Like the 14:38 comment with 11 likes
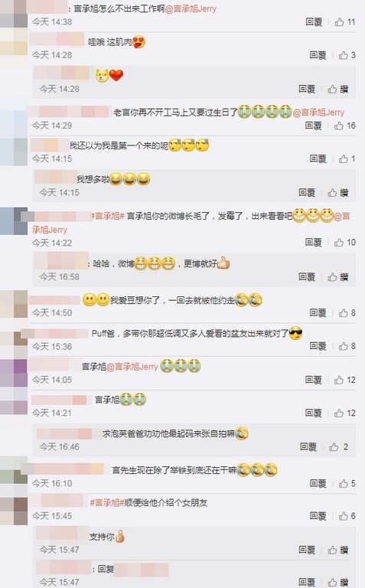 pyautogui.click(x=344, y=22)
